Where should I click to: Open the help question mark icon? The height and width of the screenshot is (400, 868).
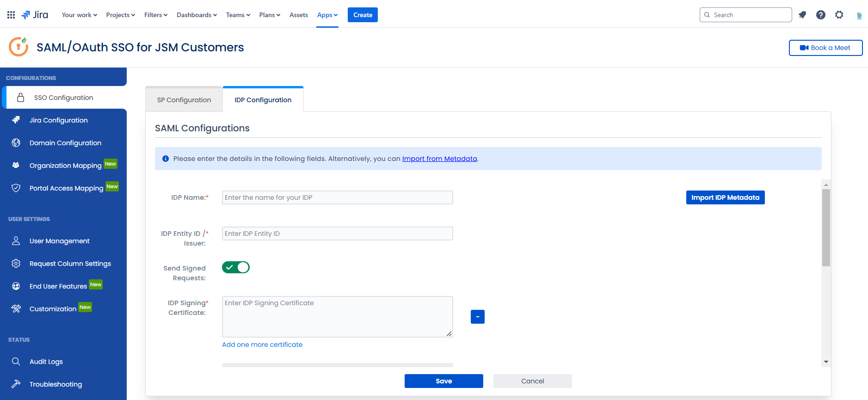pyautogui.click(x=821, y=15)
